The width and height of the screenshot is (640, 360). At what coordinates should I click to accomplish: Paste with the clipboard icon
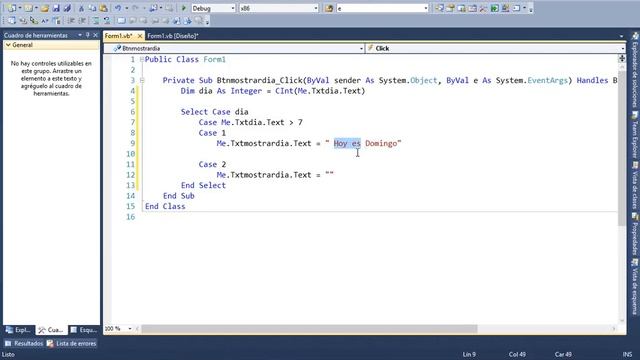pyautogui.click(x=103, y=8)
